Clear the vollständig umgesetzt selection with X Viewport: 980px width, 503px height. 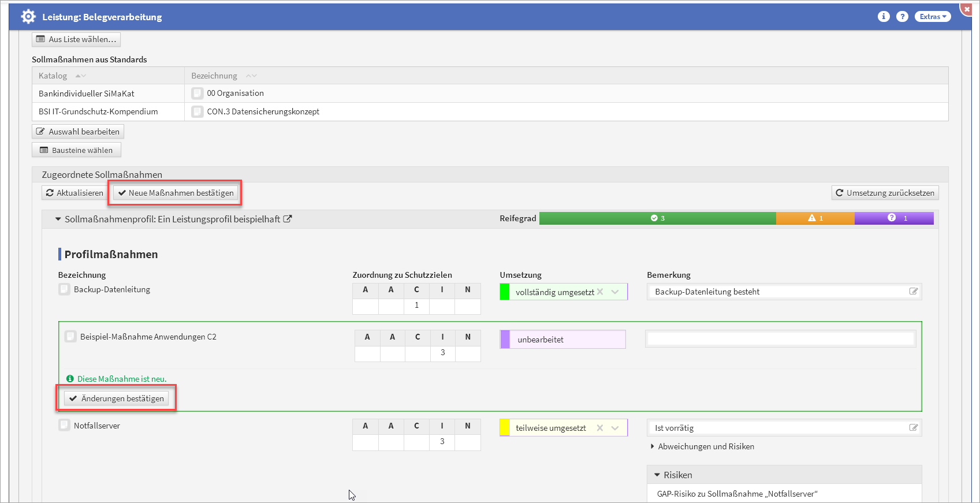pyautogui.click(x=600, y=292)
